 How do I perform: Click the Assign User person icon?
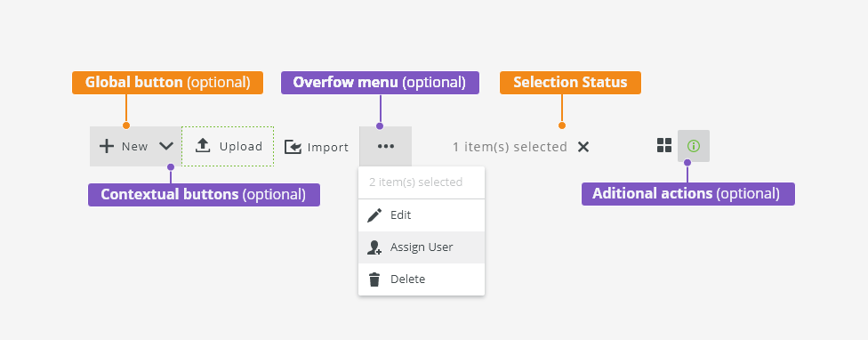(374, 247)
